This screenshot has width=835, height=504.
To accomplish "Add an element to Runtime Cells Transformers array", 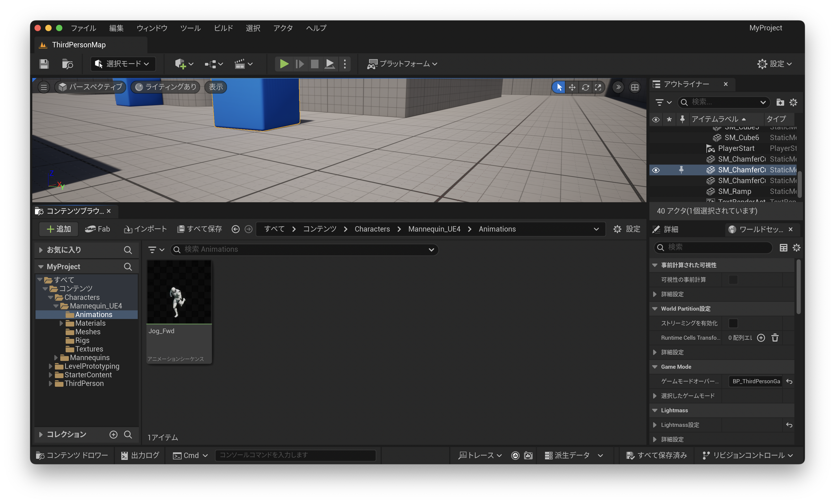I will [761, 338].
